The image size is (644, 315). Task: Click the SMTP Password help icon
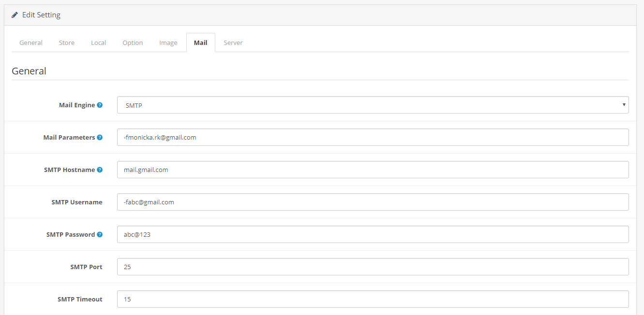(100, 234)
